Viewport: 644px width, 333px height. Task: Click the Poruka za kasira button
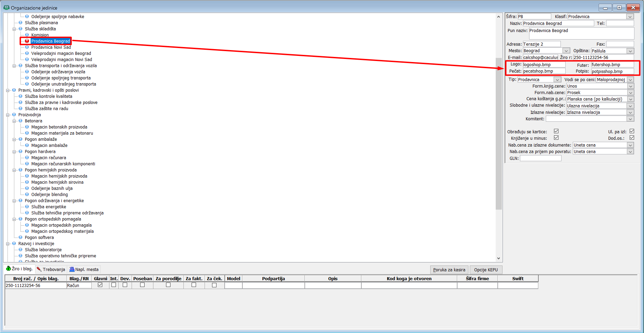click(x=449, y=270)
